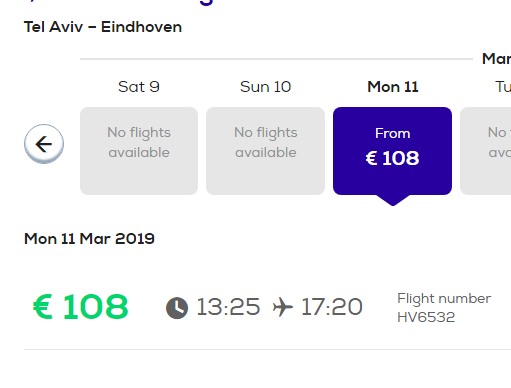Screen dimensions: 511x388
Task: Click the Mon 11 date label
Action: (393, 87)
